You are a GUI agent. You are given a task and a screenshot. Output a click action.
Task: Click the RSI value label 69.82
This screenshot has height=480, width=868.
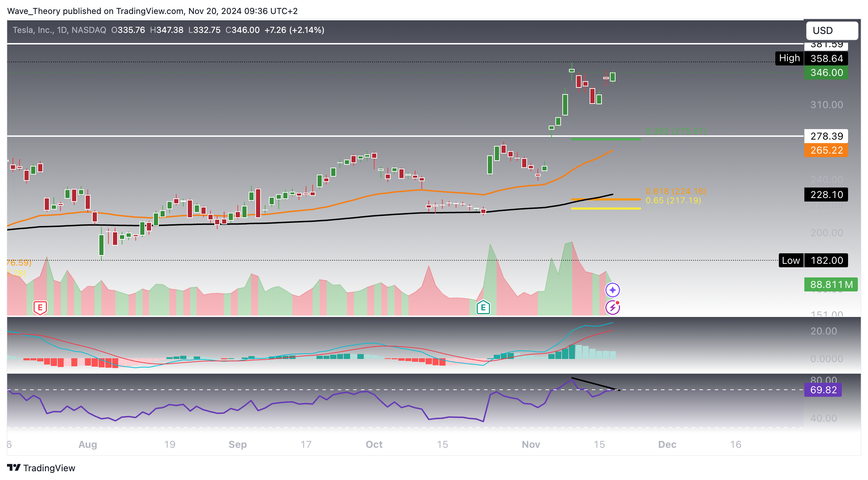pyautogui.click(x=823, y=390)
